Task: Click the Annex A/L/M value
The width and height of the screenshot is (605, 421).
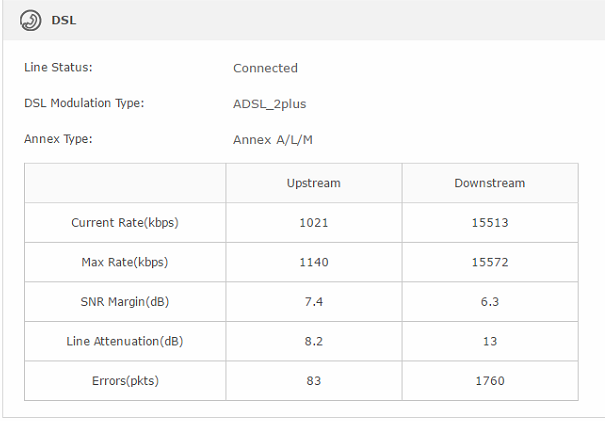Action: coord(273,139)
